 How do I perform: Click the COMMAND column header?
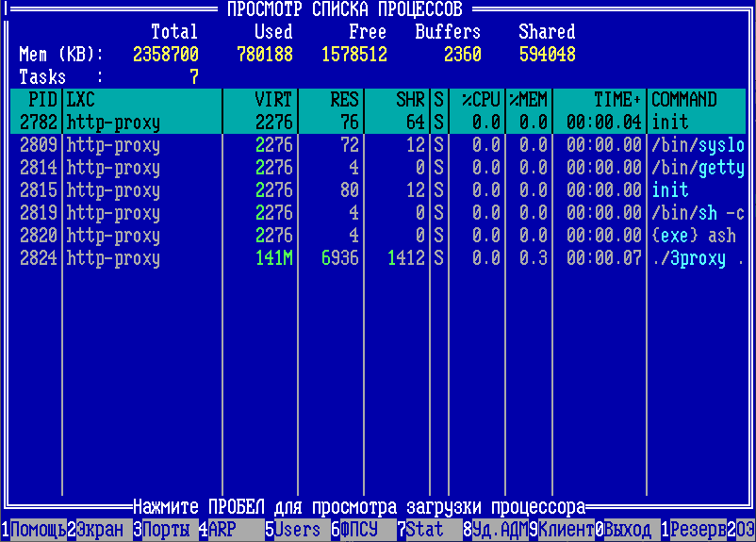coord(684,100)
